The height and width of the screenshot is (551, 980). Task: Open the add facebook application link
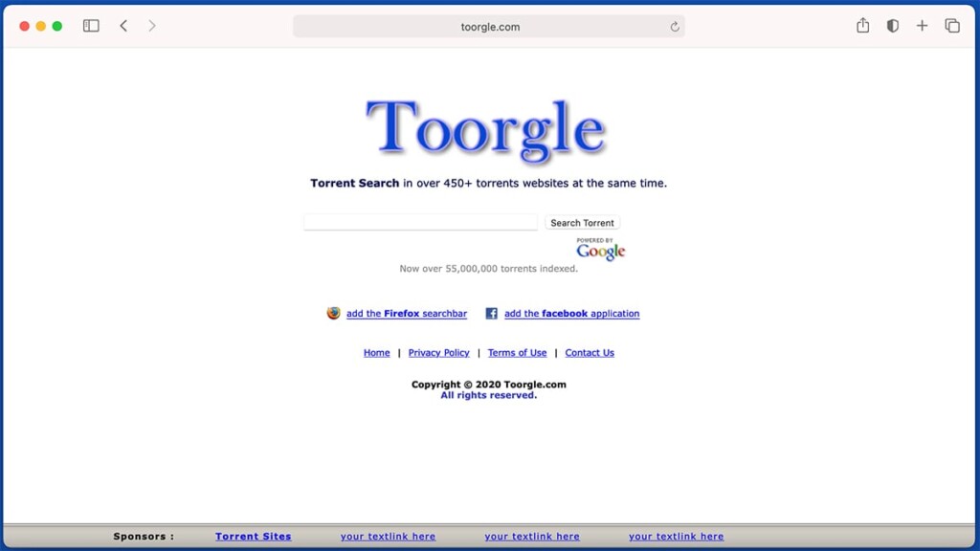tap(572, 314)
